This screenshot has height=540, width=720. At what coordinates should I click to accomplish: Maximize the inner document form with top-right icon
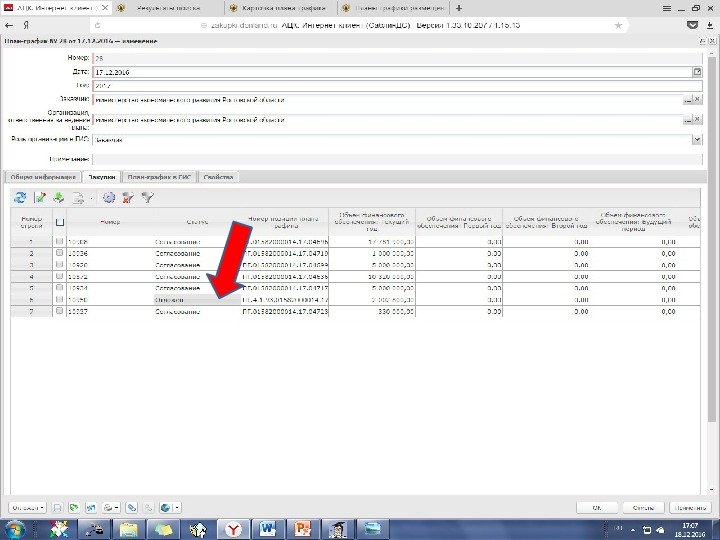[x=703, y=41]
